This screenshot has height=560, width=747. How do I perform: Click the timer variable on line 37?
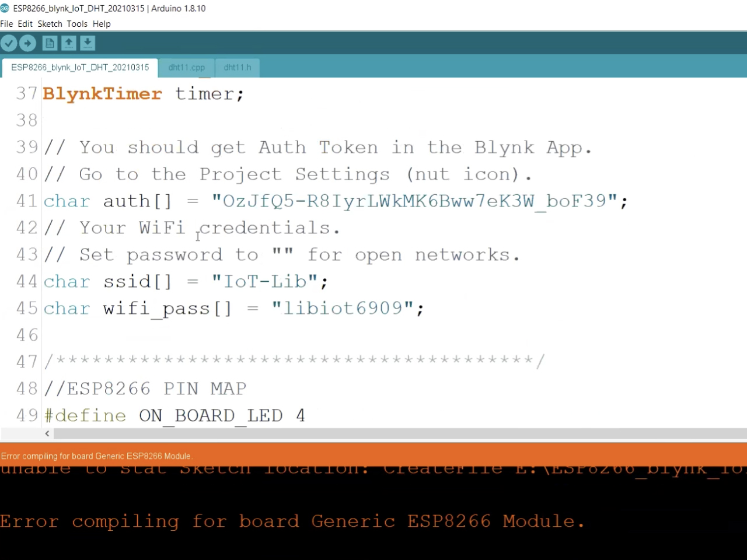(x=204, y=94)
